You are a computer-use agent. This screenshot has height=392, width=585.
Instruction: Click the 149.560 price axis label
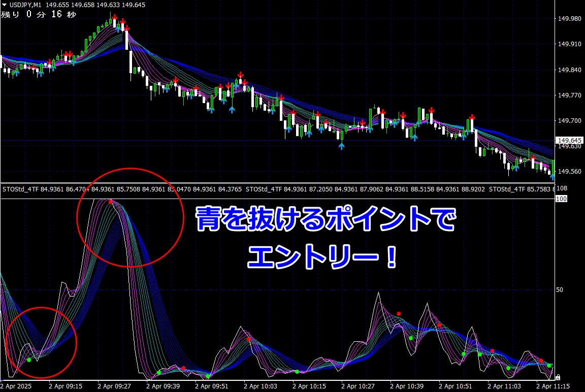click(569, 172)
